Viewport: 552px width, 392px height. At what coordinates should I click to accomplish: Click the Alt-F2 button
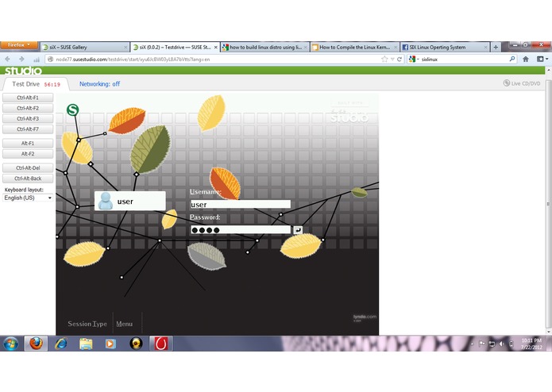coord(28,154)
